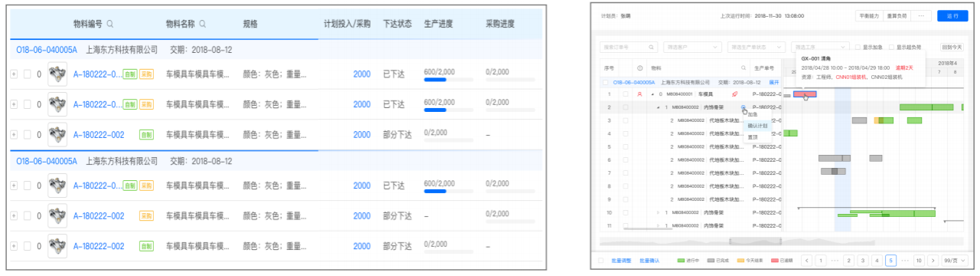
Task: Go to next page arrow in pagination
Action: point(933,261)
